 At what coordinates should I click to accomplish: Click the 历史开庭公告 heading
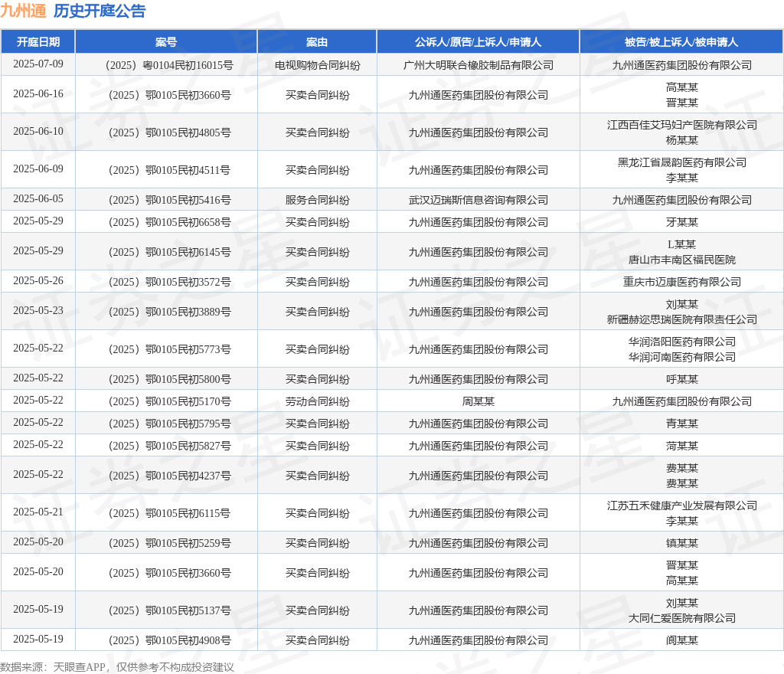tap(100, 11)
